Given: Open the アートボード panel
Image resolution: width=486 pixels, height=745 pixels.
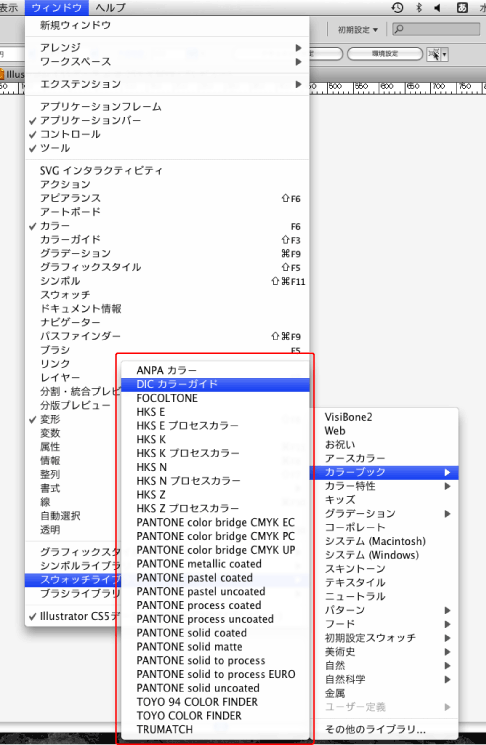Looking at the screenshot, I should [x=167, y=212].
